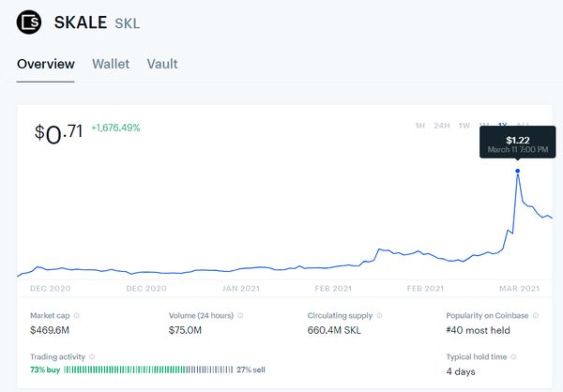
Task: Select the Overview tab
Action: (46, 64)
